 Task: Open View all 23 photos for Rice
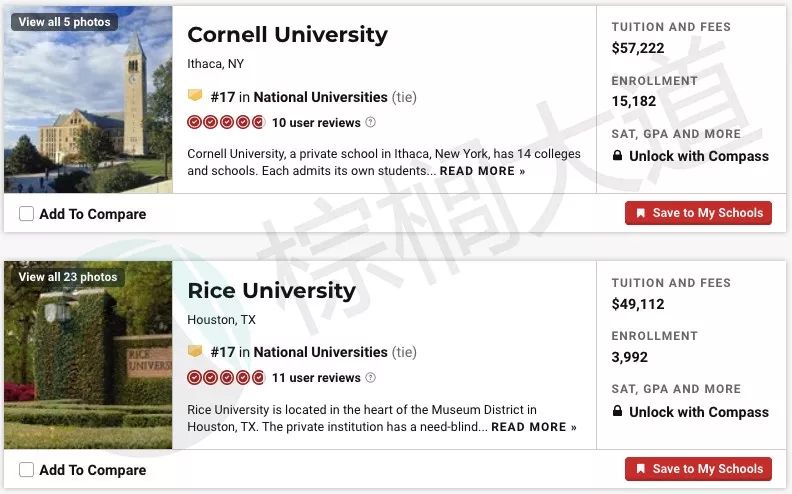68,277
